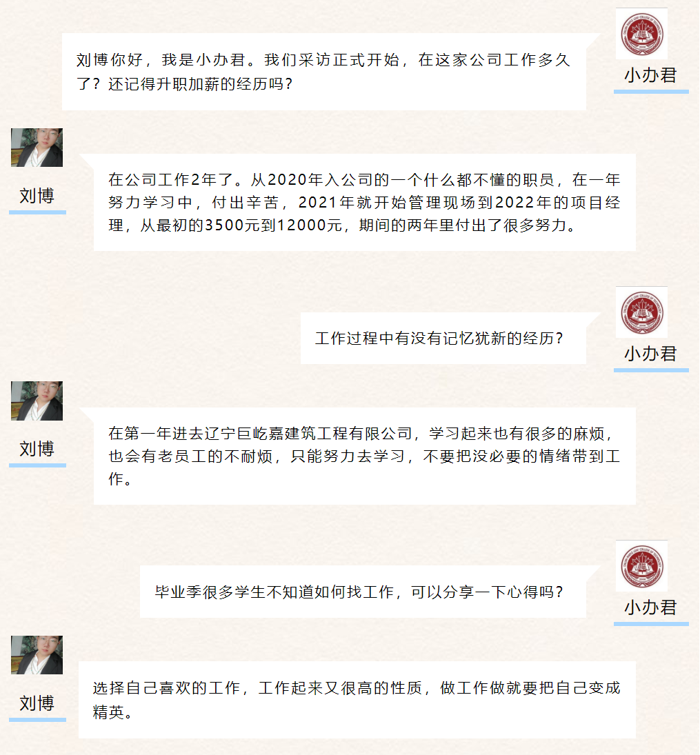Click the third 刘博 name label
Image resolution: width=700 pixels, height=755 pixels.
[37, 703]
